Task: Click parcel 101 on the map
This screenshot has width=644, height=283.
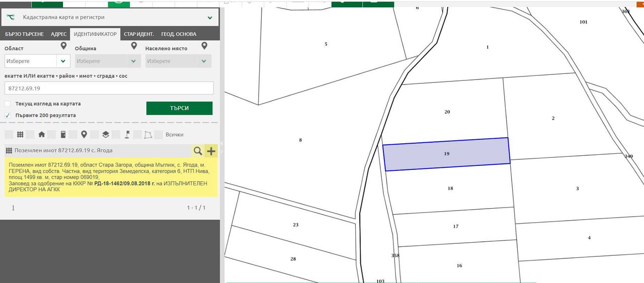Action: point(584,22)
